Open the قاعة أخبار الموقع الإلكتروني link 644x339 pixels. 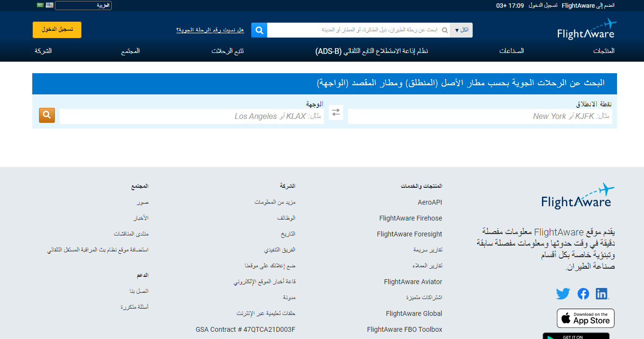[x=265, y=282]
